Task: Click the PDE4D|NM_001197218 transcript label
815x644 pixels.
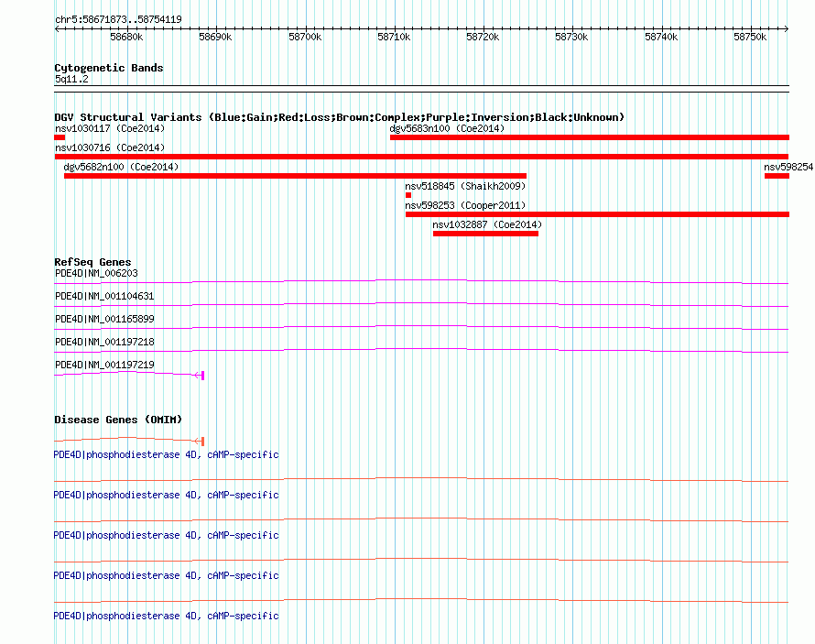Action: point(104,342)
